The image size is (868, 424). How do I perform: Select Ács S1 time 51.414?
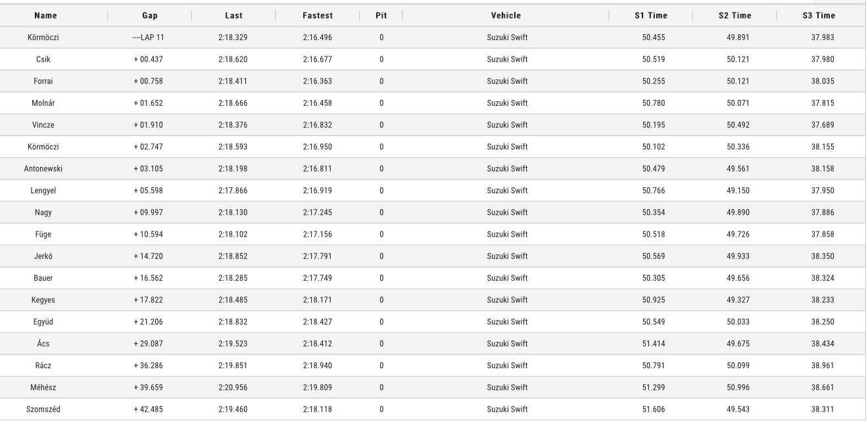654,344
